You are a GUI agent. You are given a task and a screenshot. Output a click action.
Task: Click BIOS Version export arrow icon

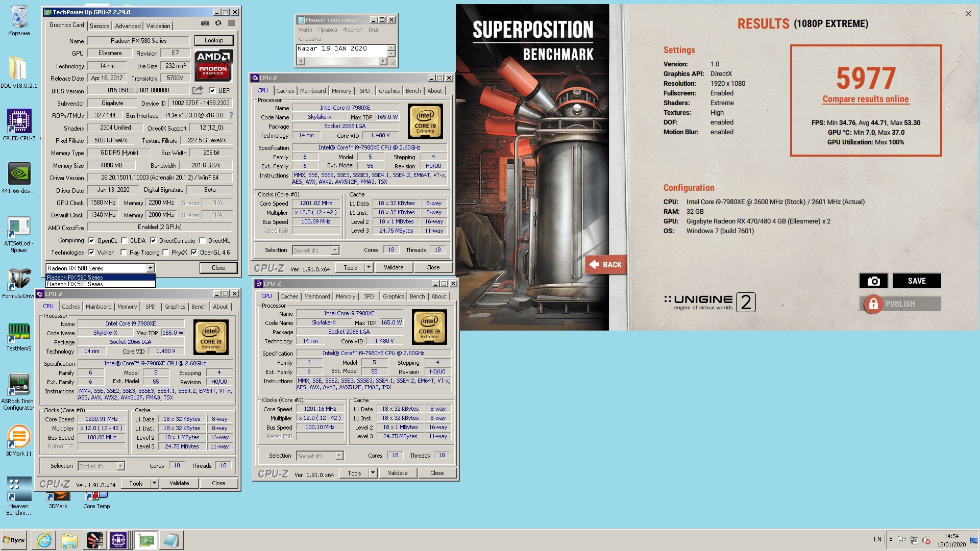click(198, 90)
